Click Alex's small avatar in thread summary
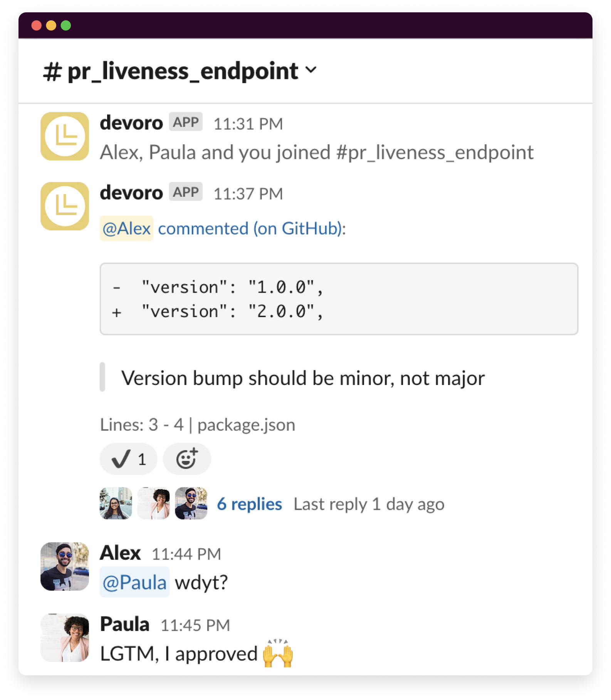 click(191, 503)
